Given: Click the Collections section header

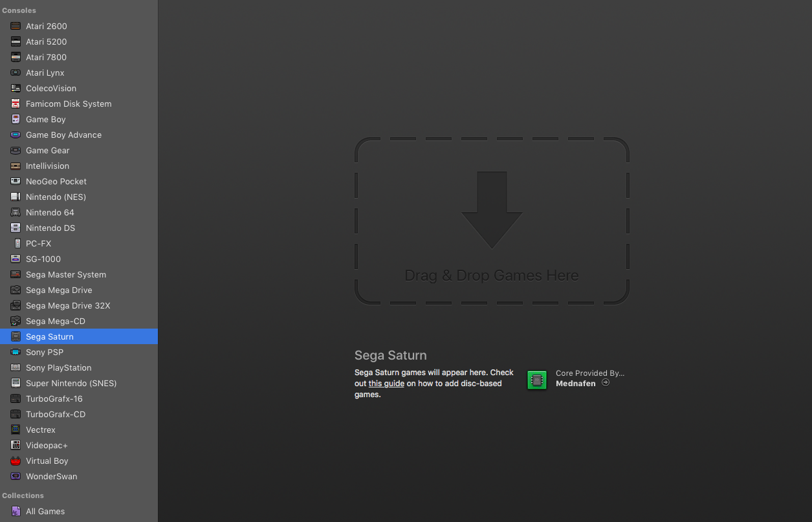Looking at the screenshot, I should [x=23, y=495].
